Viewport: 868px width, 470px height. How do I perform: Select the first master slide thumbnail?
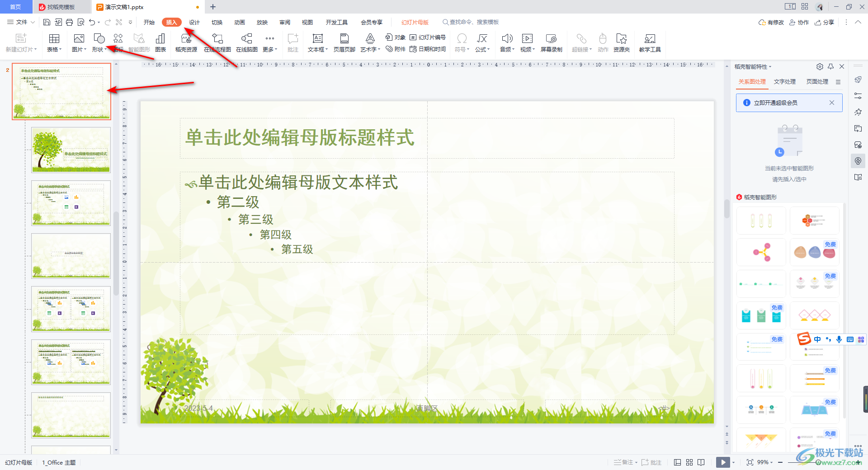point(61,91)
